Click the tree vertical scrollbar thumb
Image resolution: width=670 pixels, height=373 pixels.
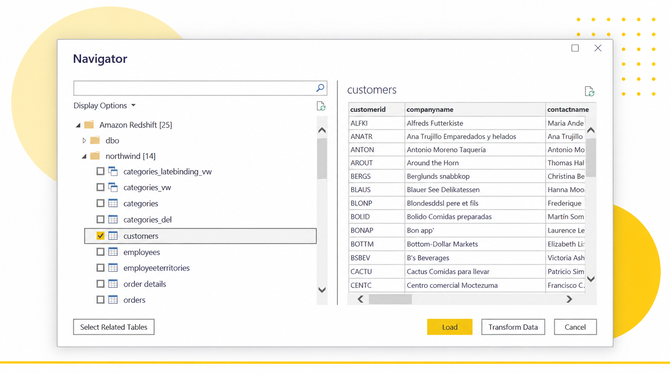pyautogui.click(x=322, y=158)
